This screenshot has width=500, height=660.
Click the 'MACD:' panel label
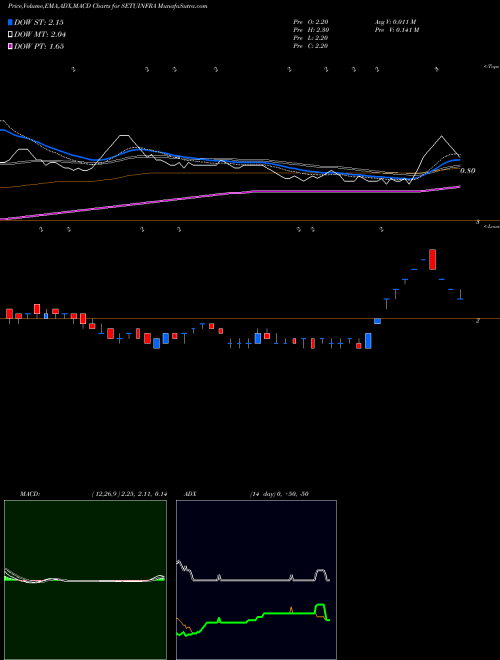30,494
